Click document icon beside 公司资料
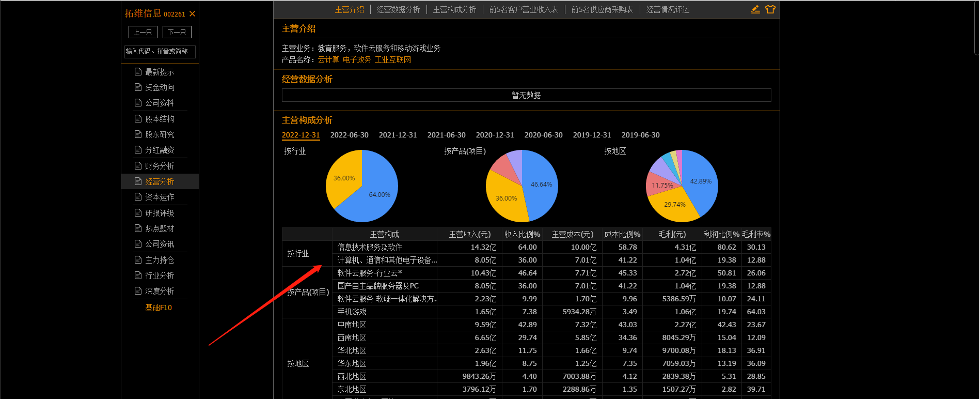Screen dimensions: 980x399 click(x=138, y=102)
